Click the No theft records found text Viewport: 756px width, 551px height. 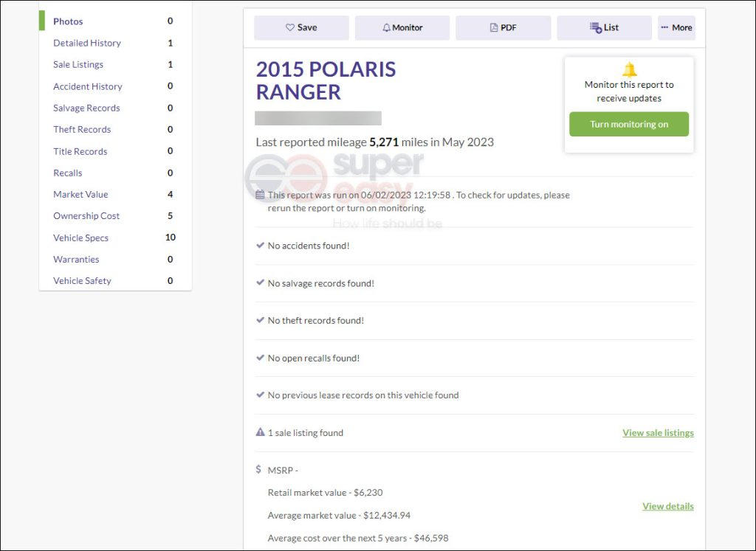click(x=316, y=320)
